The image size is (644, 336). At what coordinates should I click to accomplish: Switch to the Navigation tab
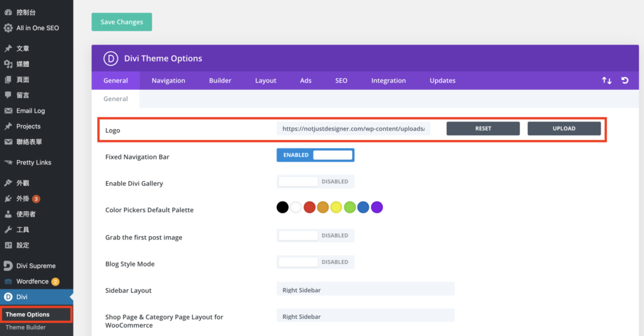coord(168,81)
